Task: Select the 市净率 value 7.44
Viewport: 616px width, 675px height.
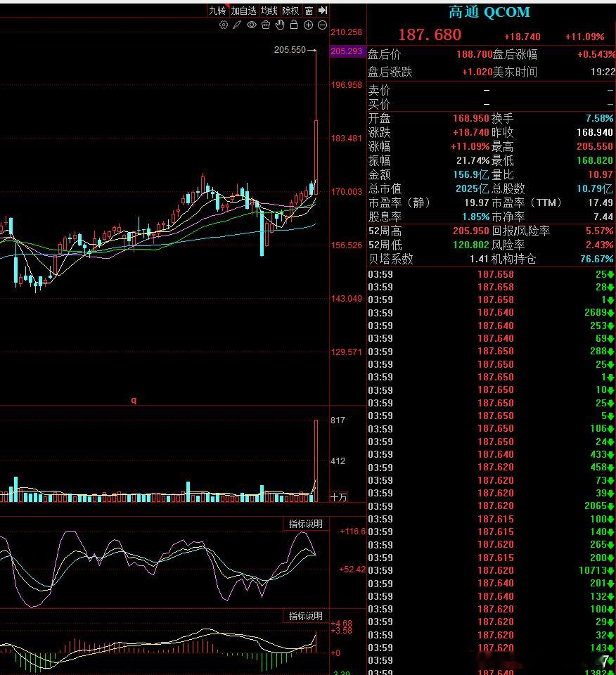Action: 603,217
